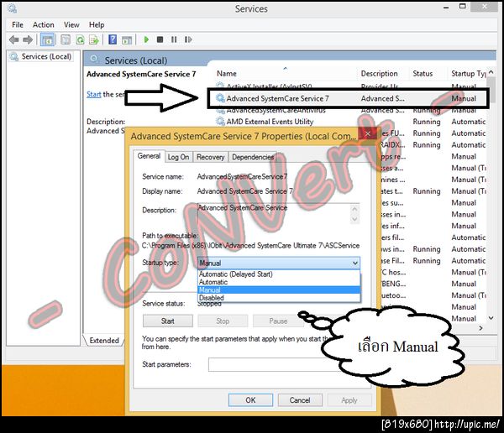Maximize the Services window
Viewport: 504px width, 433px height.
coord(463,7)
